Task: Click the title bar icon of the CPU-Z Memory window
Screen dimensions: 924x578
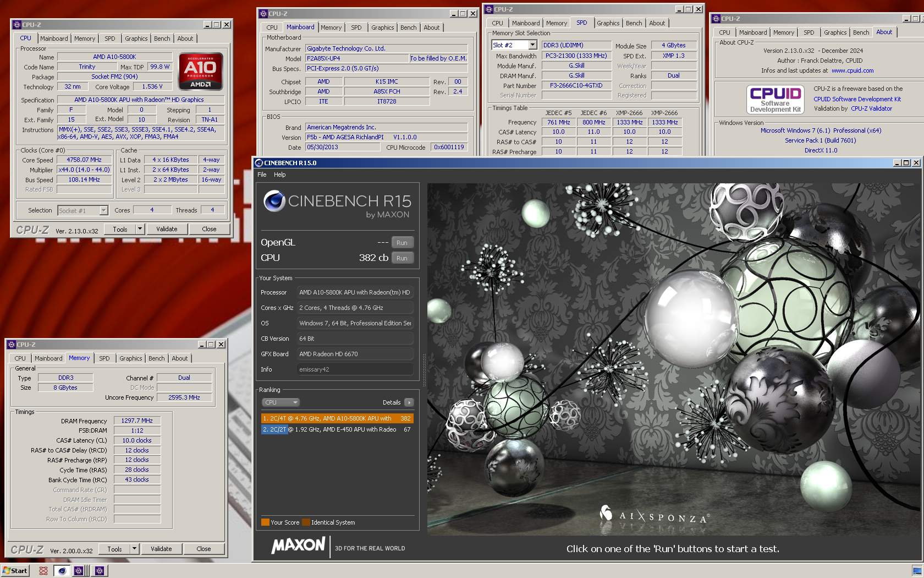Action: point(12,345)
